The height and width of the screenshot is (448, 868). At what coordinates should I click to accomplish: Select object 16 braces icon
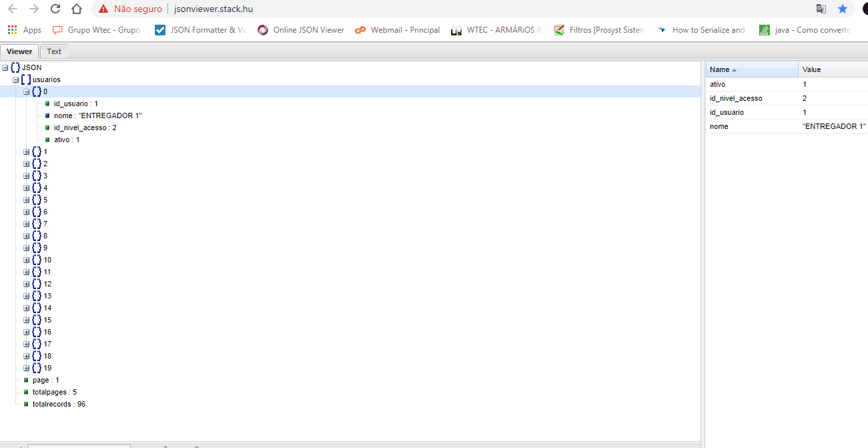tap(37, 332)
